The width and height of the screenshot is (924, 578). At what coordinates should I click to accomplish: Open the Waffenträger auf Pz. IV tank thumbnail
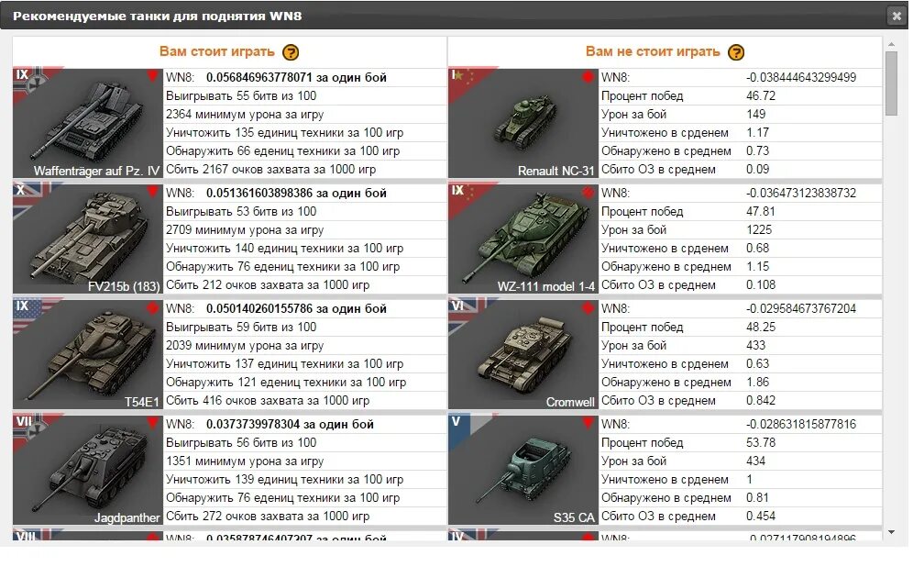tap(88, 123)
